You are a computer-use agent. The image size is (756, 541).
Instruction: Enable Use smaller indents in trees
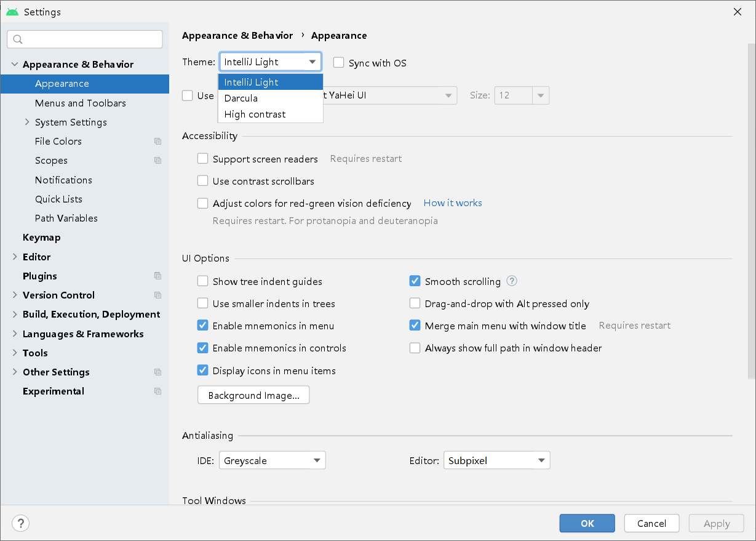coord(203,303)
